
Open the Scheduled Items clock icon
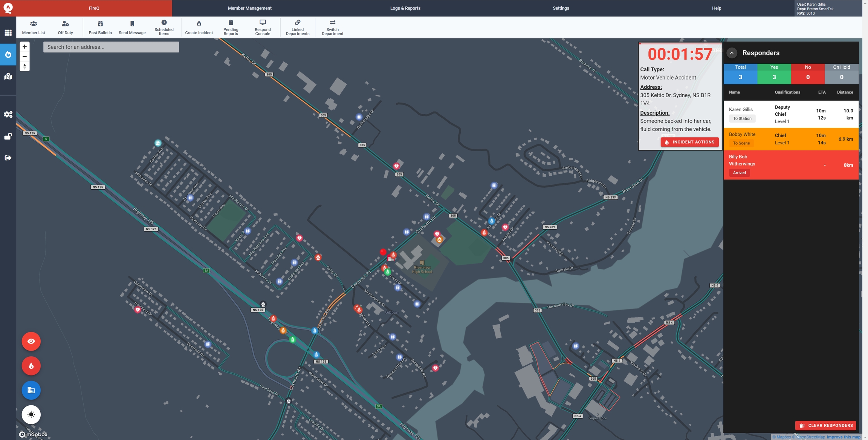coord(164,23)
